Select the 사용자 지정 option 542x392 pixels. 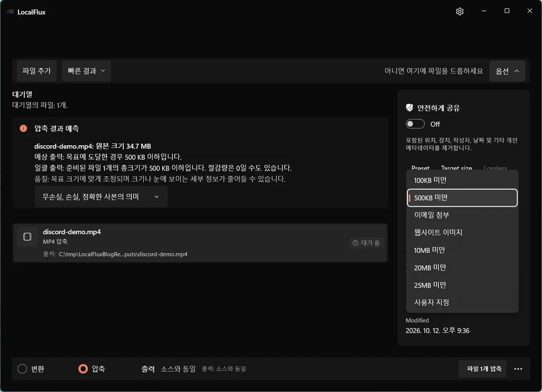[x=462, y=302]
